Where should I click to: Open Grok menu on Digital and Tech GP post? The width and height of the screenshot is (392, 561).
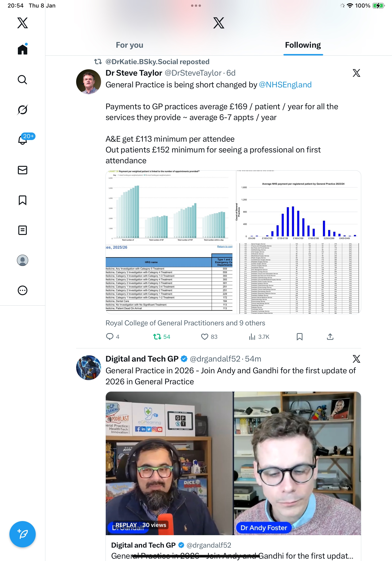[x=356, y=359]
